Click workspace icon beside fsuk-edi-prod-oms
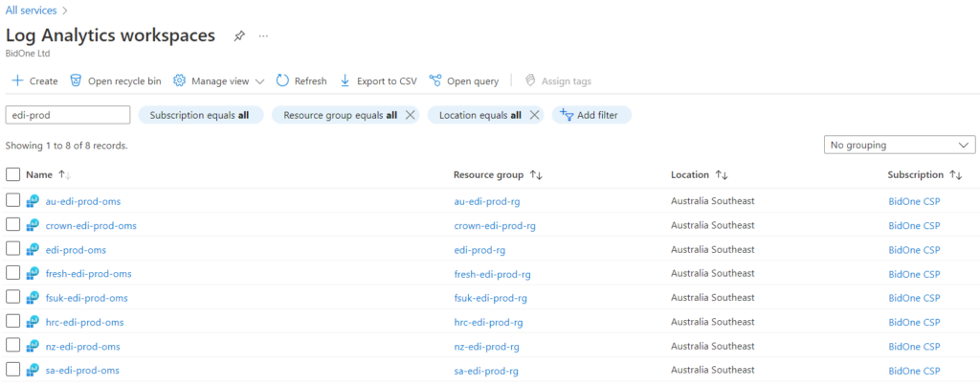This screenshot has height=387, width=980. pos(33,298)
